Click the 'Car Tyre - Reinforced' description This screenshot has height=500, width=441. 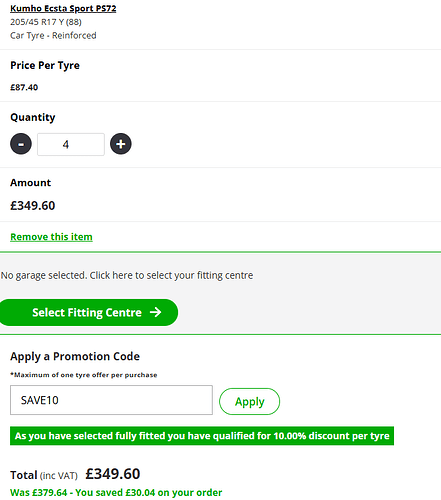[x=53, y=35]
